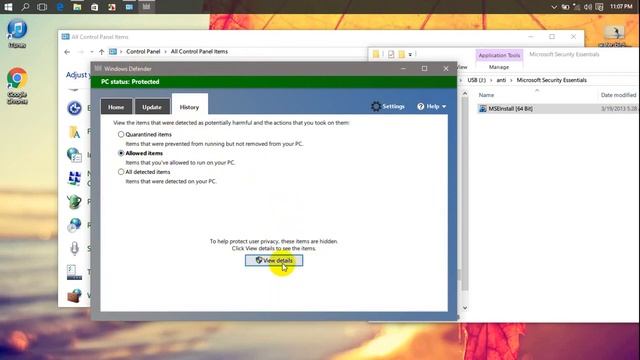Open the Store icon on the taskbar
This screenshot has height=360, width=640.
[94, 7]
